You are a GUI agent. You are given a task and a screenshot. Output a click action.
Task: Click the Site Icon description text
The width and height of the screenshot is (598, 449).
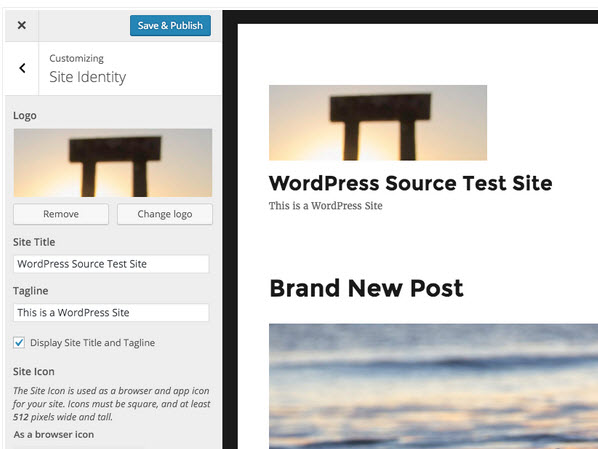click(x=111, y=404)
